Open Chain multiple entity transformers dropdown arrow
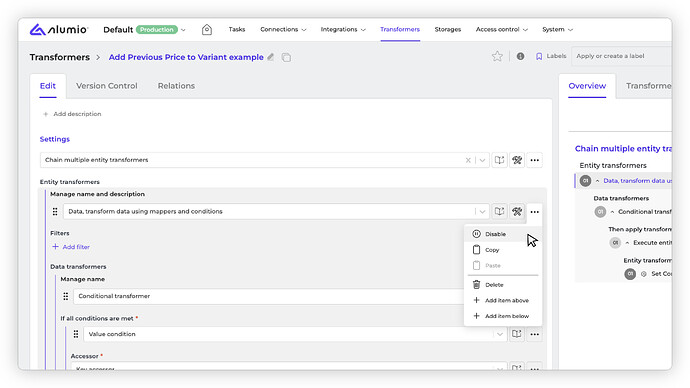The width and height of the screenshot is (690, 388). click(x=482, y=160)
